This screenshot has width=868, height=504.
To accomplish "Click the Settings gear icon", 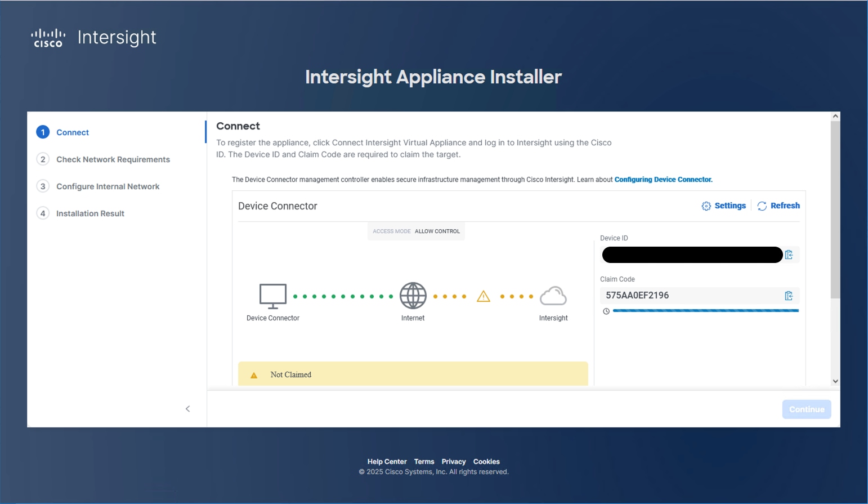I will tap(706, 206).
